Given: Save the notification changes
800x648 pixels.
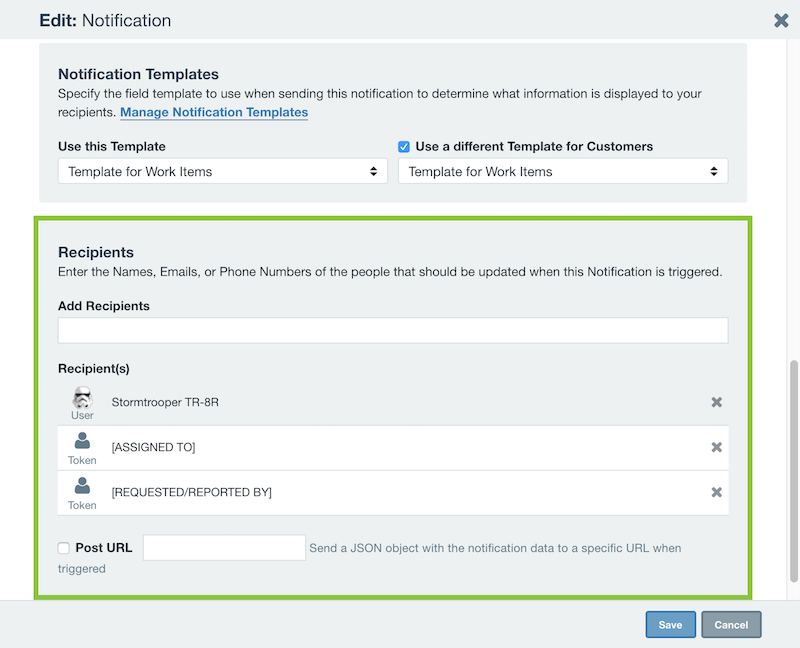Looking at the screenshot, I should (670, 625).
